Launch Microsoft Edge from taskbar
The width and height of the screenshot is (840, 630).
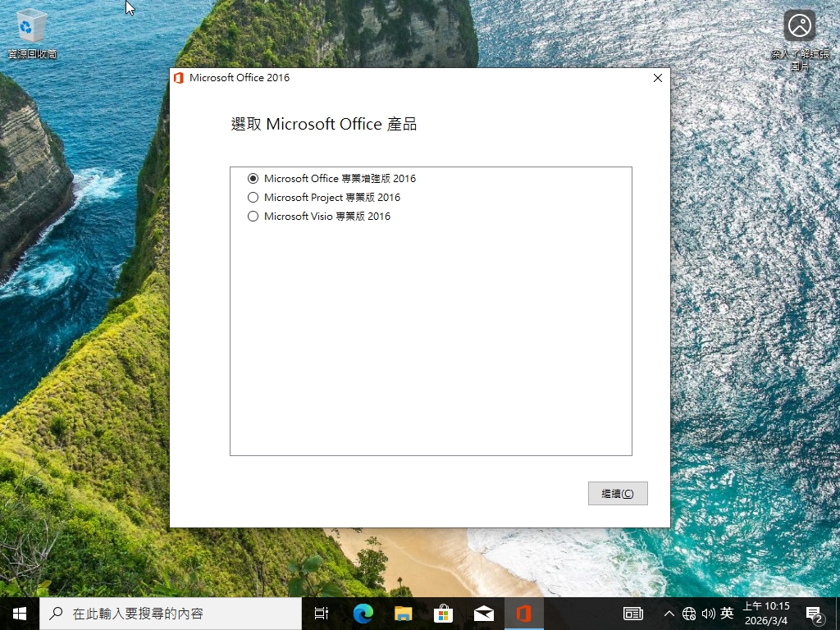363,614
